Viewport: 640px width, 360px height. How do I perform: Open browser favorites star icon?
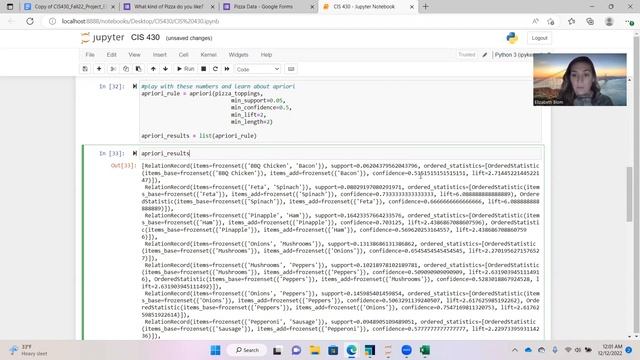coord(571,21)
